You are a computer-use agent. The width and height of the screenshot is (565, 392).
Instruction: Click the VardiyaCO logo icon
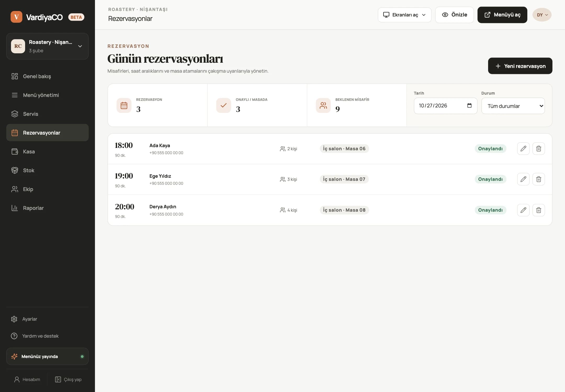coord(16,17)
